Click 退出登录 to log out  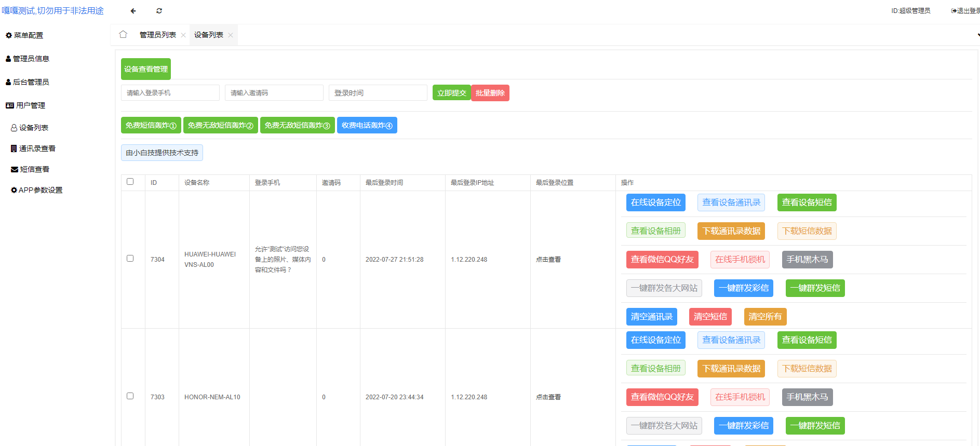pyautogui.click(x=966, y=11)
